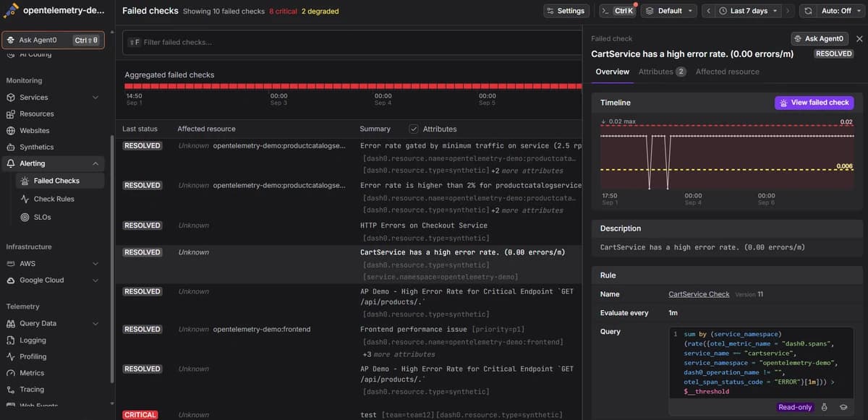Screen dimensions: 868x420
Task: Open the CartService Check rule link
Action: (x=699, y=294)
